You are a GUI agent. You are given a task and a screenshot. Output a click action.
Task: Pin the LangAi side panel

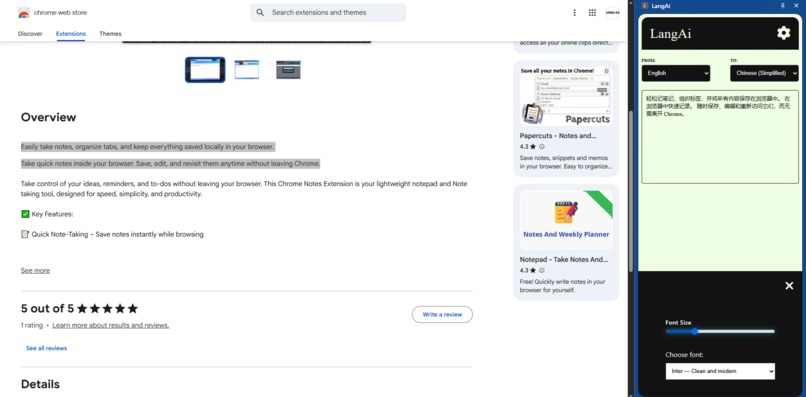(782, 6)
